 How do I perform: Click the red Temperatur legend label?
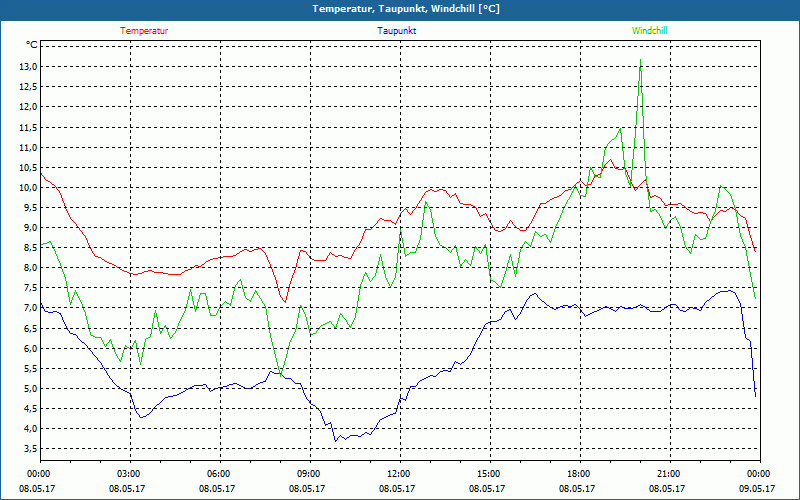144,31
